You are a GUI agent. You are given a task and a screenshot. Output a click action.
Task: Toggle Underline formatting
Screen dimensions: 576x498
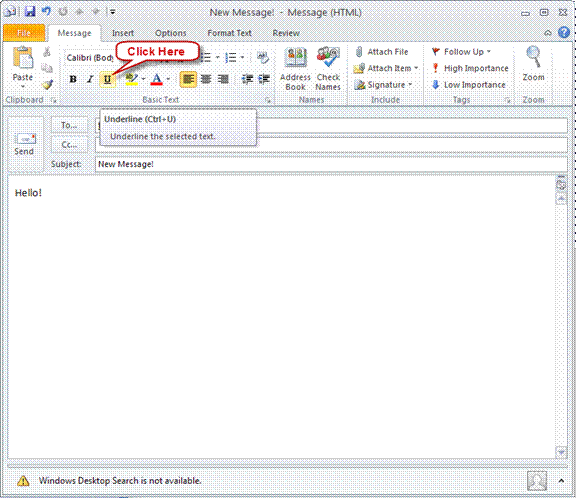(x=107, y=79)
